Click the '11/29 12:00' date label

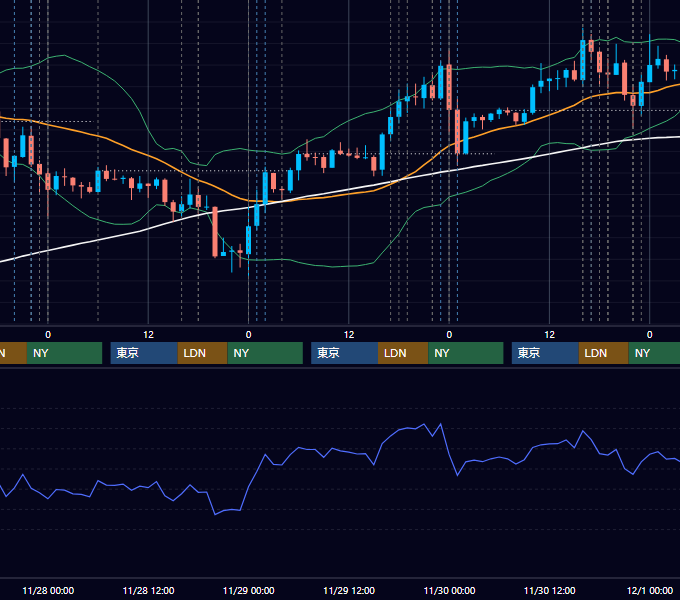pos(349,590)
